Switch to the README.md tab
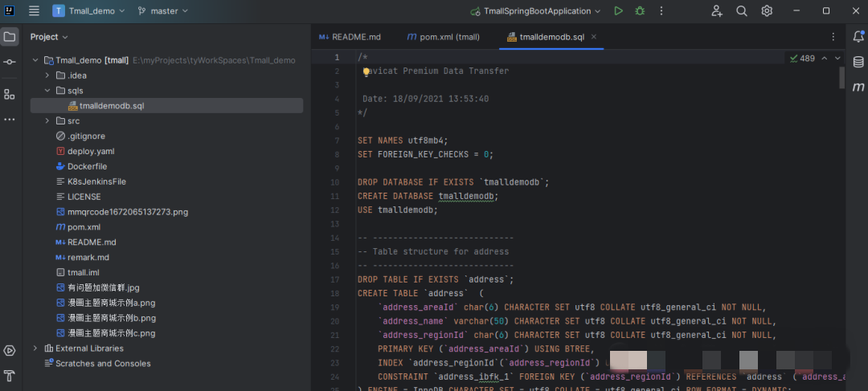Viewport: 868px width, 391px height. click(350, 37)
